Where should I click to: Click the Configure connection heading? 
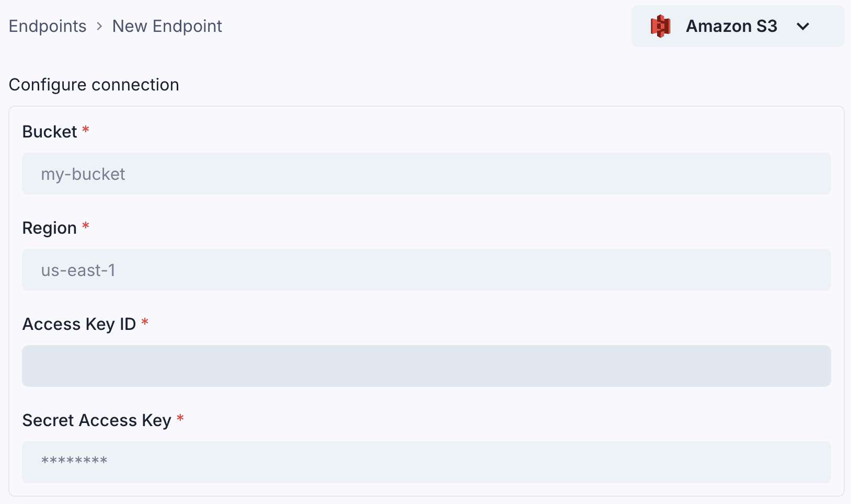tap(94, 84)
